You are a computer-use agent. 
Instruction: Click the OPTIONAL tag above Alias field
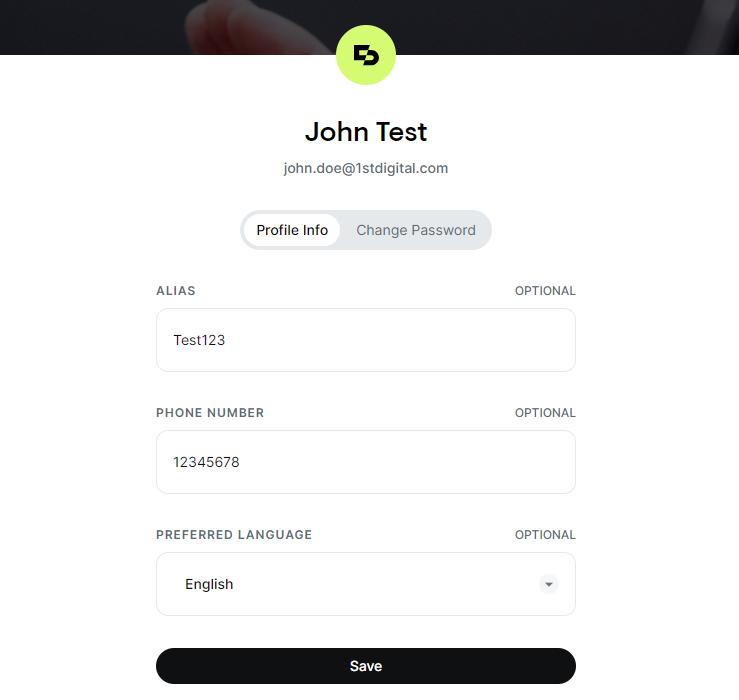tap(545, 291)
